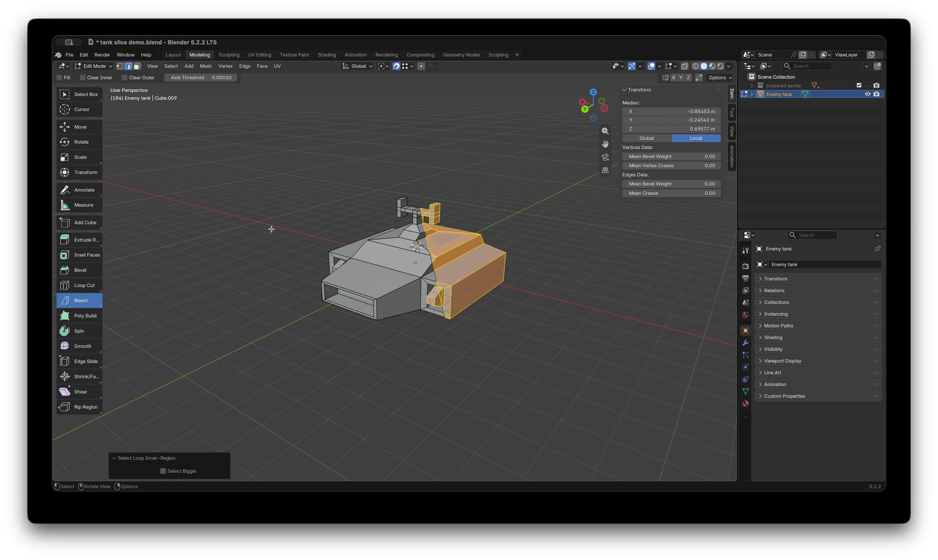Select the Bisect tool

point(79,300)
